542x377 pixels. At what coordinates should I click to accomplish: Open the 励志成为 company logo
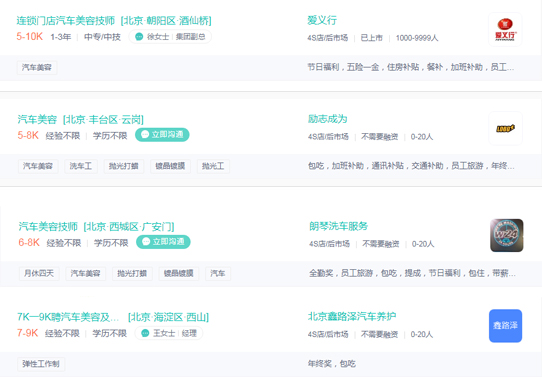[505, 128]
